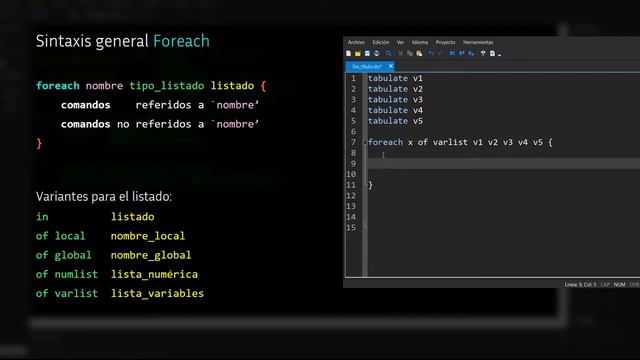The width and height of the screenshot is (640, 360).
Task: Click the Previous bookmark icon
Action: [462, 53]
